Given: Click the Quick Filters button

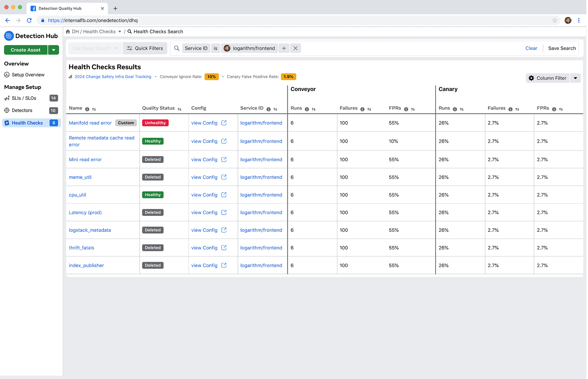Looking at the screenshot, I should click(145, 48).
